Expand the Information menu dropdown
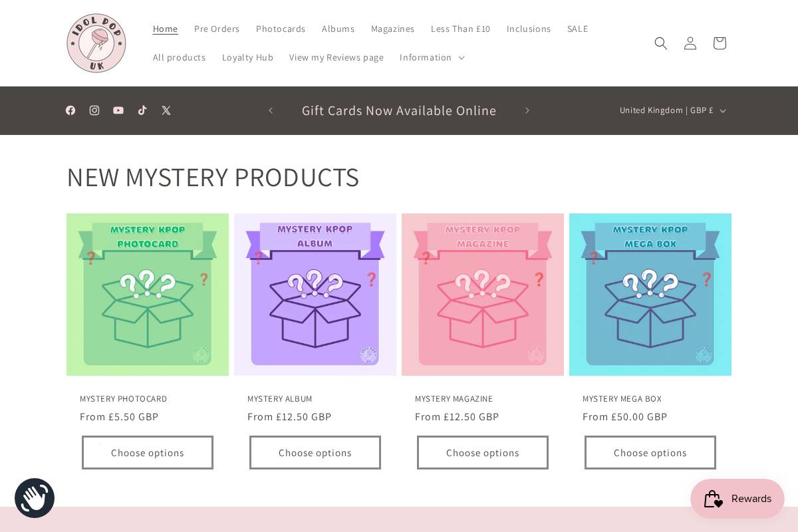The image size is (798, 532). 432,57
